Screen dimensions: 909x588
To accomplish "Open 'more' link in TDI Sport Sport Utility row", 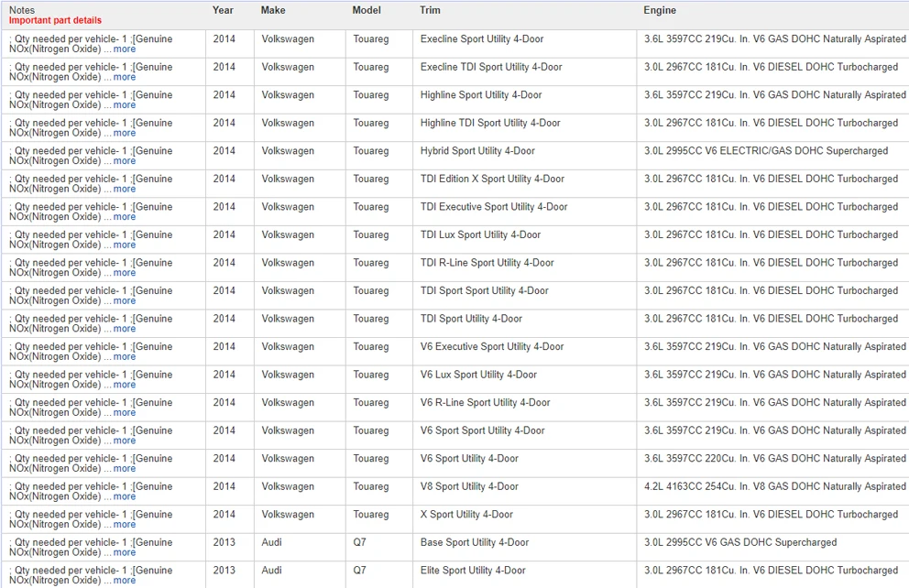I will click(x=124, y=300).
